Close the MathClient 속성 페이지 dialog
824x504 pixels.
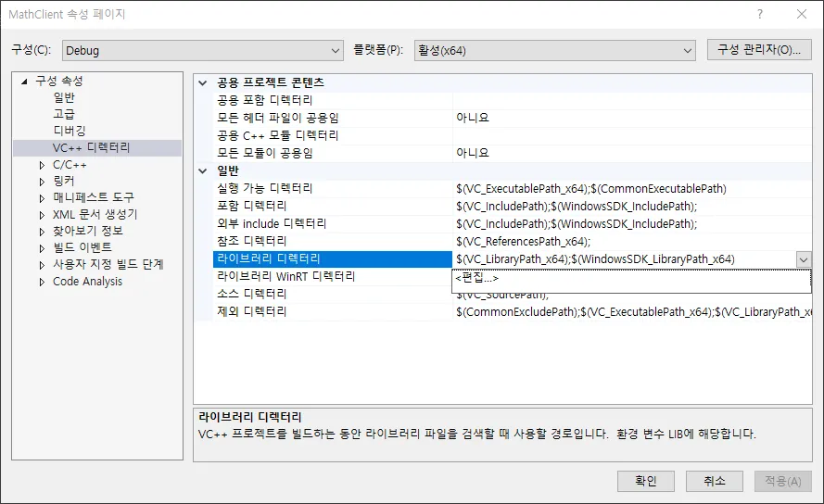[x=802, y=14]
